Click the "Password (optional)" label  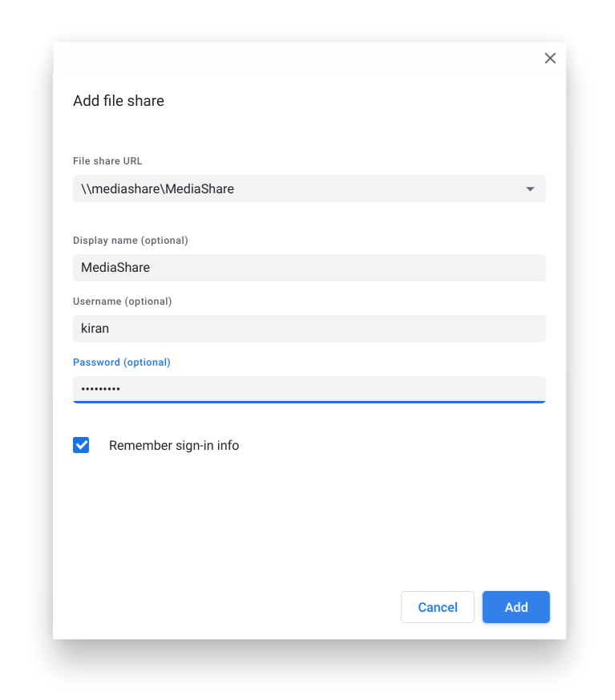(121, 362)
